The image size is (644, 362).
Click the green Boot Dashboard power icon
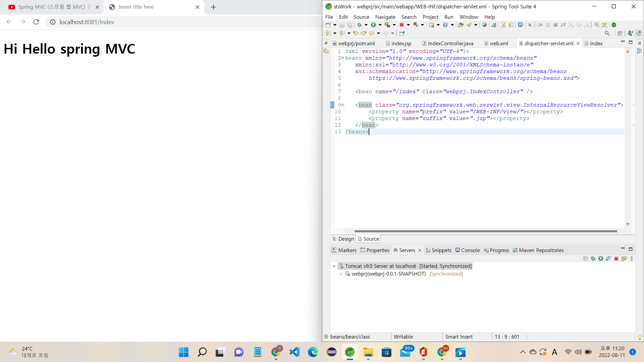coord(614,25)
